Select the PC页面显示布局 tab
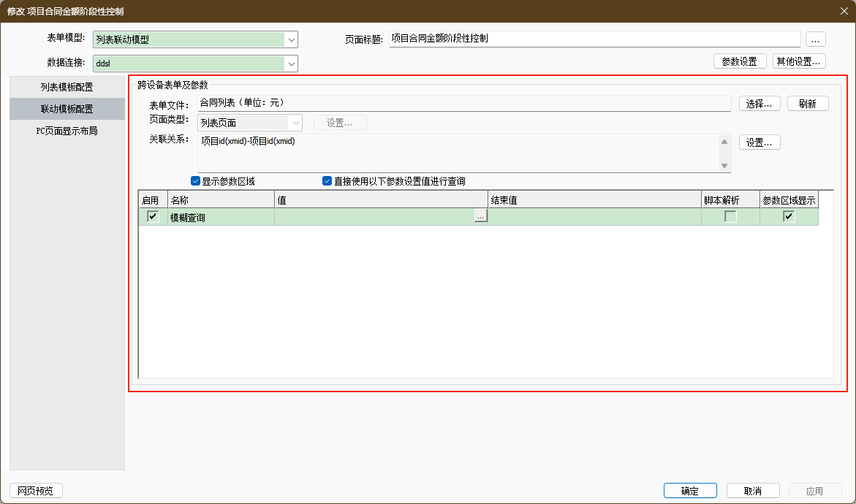856x504 pixels. click(x=67, y=131)
